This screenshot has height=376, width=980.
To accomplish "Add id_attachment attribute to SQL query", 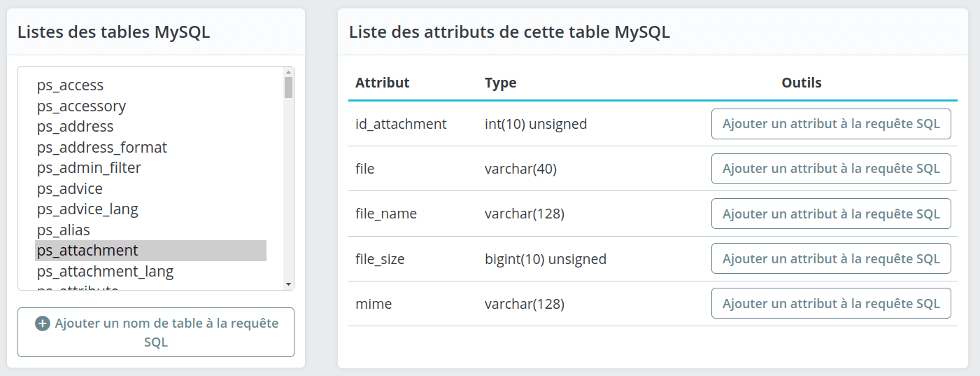I will pos(830,124).
